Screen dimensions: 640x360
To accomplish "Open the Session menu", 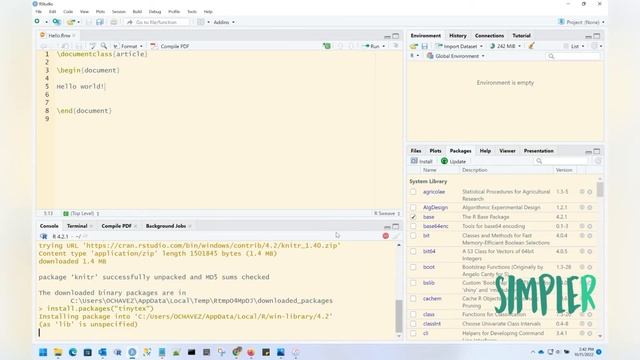I will 119,11.
